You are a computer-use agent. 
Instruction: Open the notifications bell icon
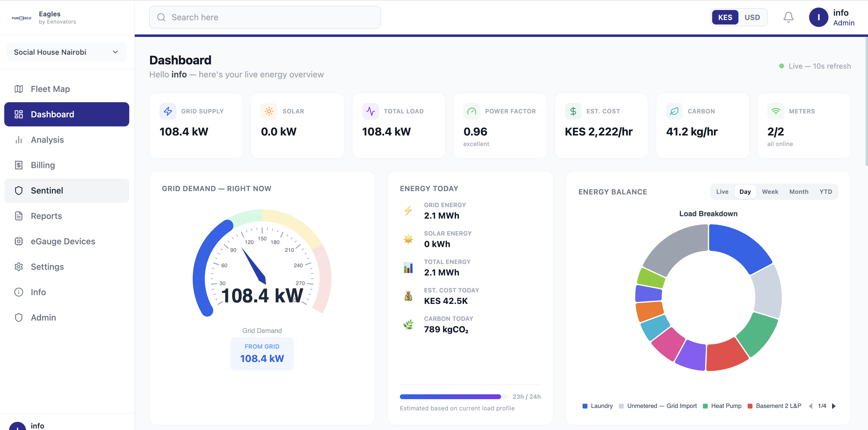[x=788, y=17]
